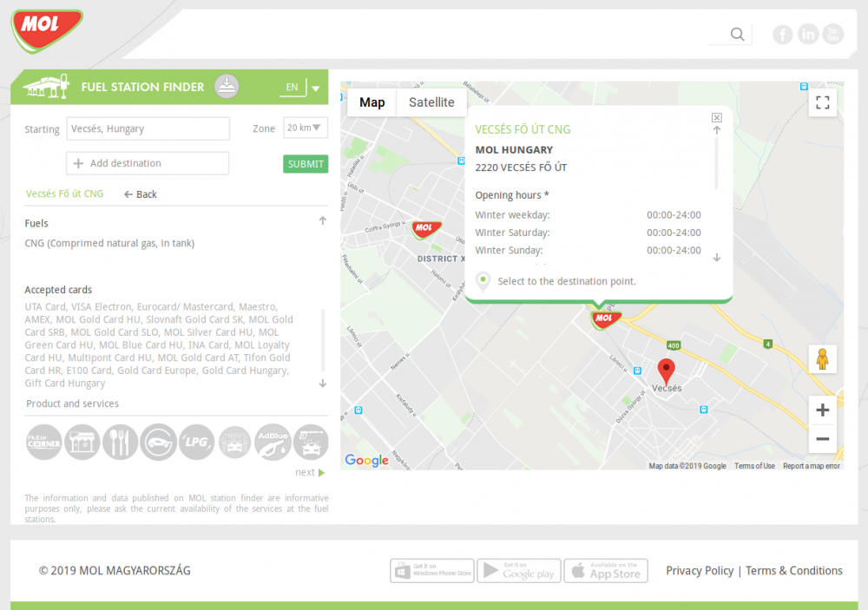Open the Privacy Policy link
This screenshot has height=610, width=868.
pyautogui.click(x=699, y=571)
